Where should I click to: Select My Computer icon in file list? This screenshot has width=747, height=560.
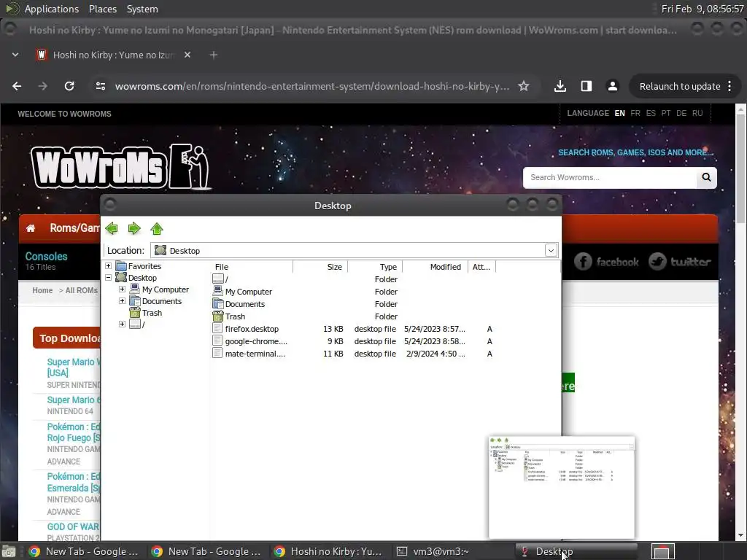218,292
